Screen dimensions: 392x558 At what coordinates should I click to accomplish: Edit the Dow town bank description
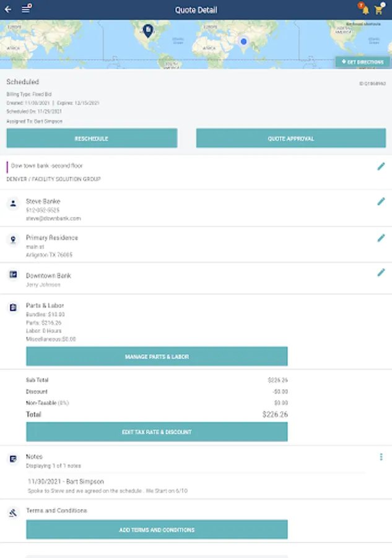(381, 166)
